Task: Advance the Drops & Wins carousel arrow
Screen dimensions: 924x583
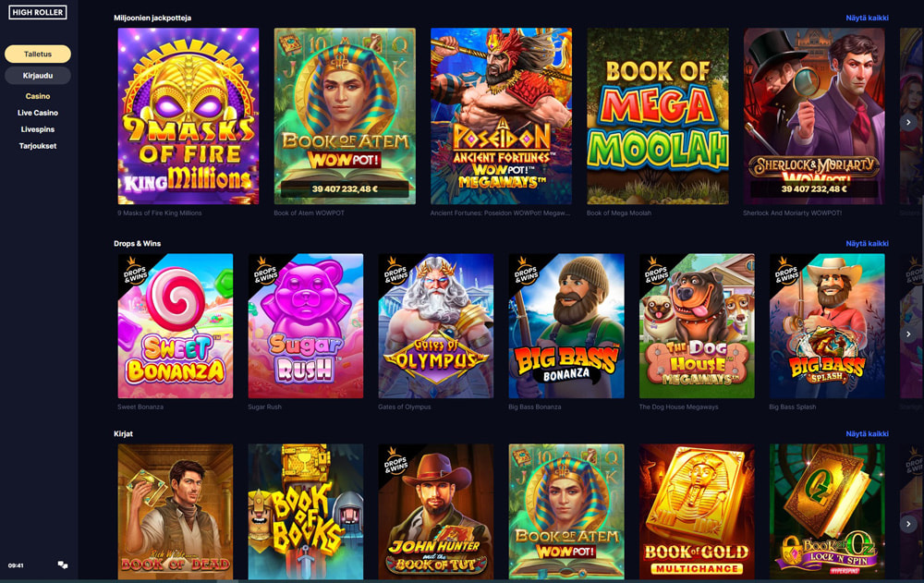Action: coord(908,334)
